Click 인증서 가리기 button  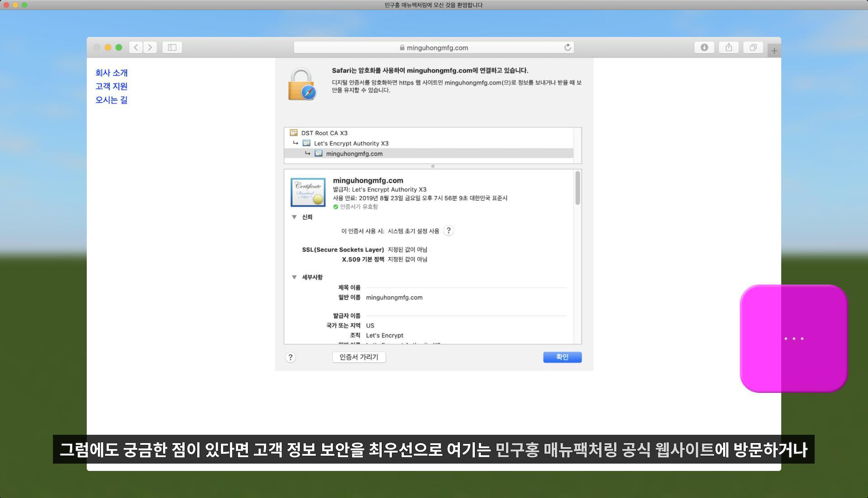(359, 357)
